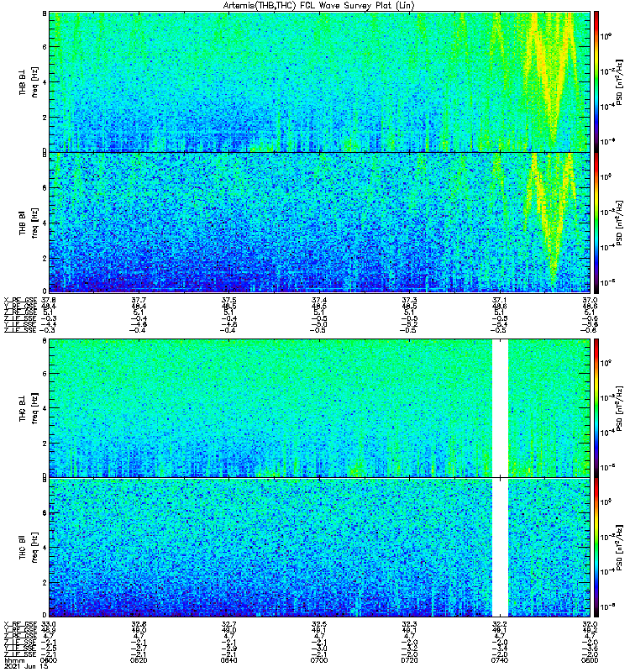Click the PSD color bar beside THB B⊥ panel
This screenshot has width=630, height=672.
(x=596, y=81)
